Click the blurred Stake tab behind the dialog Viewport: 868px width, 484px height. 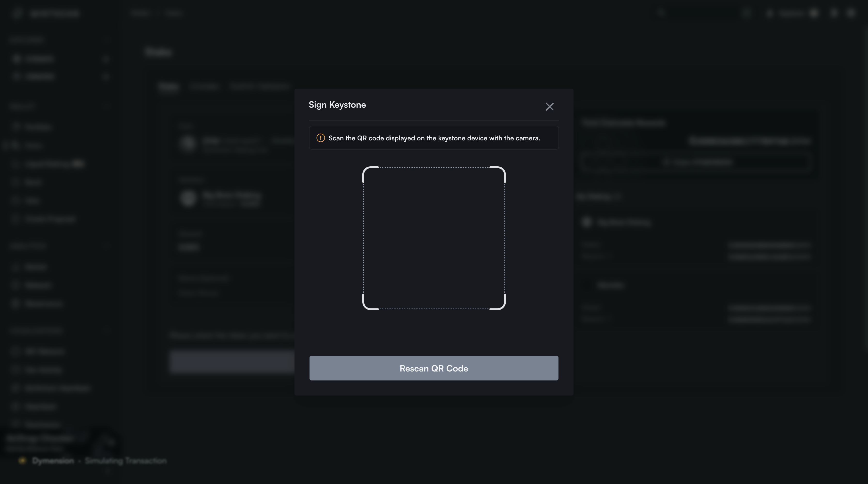pos(169,87)
